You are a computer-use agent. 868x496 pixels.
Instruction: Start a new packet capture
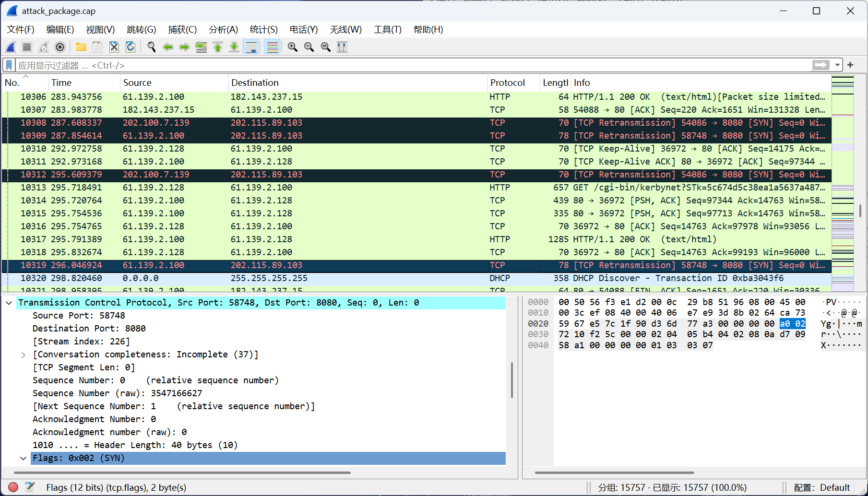point(11,47)
